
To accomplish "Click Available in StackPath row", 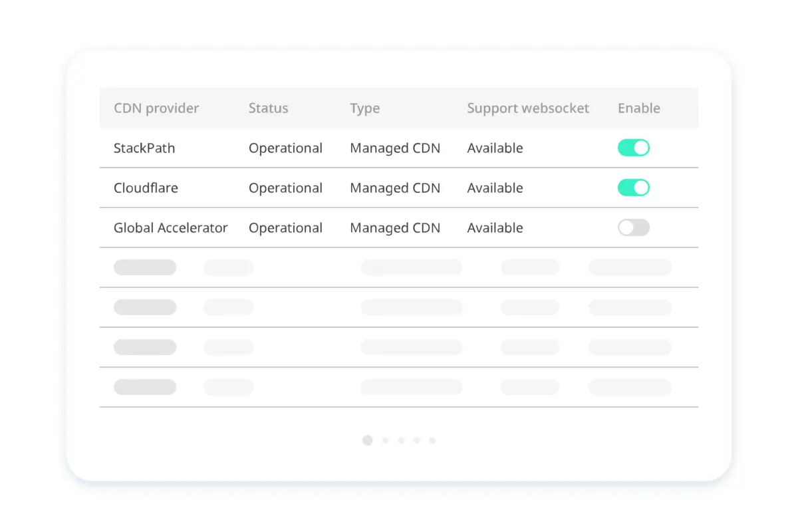I will point(495,148).
